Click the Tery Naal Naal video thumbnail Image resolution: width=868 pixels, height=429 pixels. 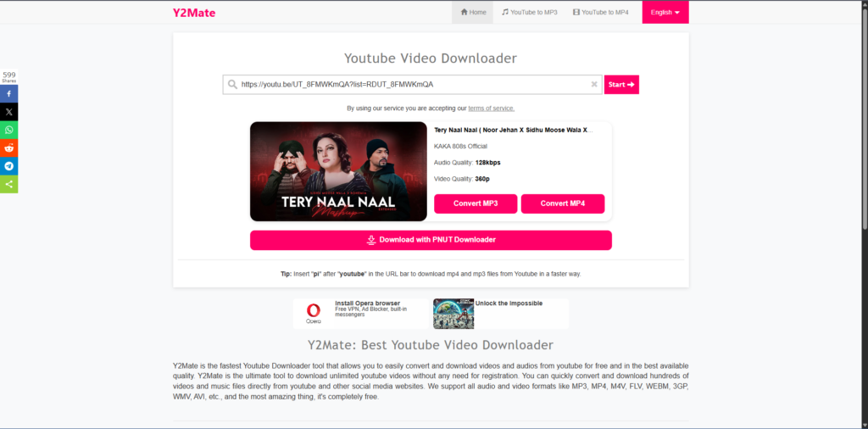(x=338, y=171)
